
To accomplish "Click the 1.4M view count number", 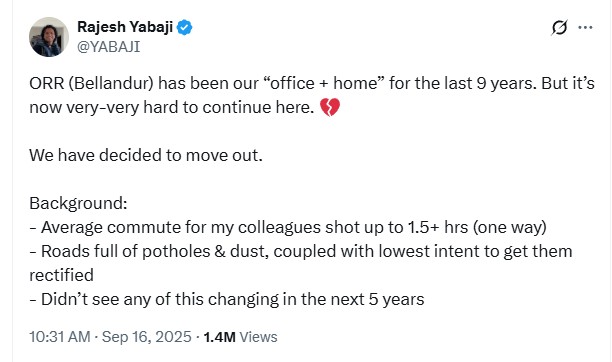I will tap(219, 337).
